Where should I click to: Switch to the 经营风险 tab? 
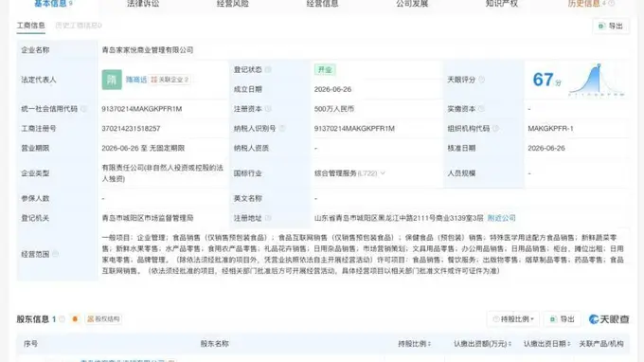click(232, 4)
